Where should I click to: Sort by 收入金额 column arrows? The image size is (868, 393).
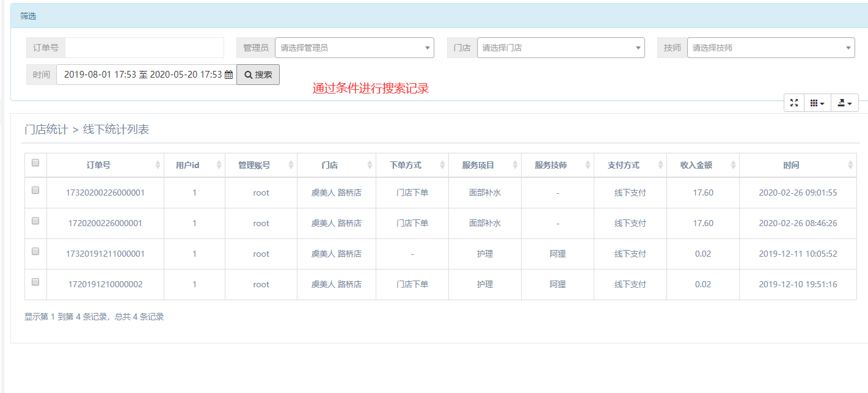(x=733, y=165)
